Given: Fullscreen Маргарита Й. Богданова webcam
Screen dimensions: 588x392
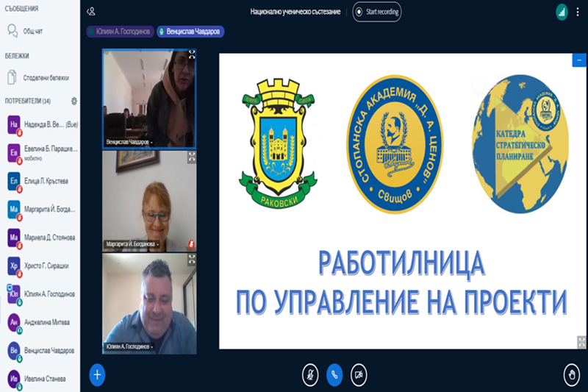Looking at the screenshot, I should pyautogui.click(x=192, y=157).
